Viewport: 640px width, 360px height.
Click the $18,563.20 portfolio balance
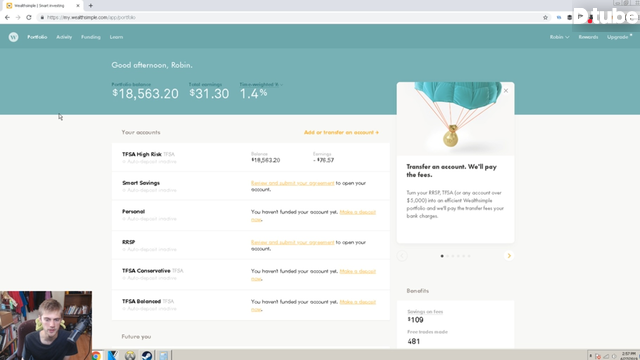(x=145, y=94)
